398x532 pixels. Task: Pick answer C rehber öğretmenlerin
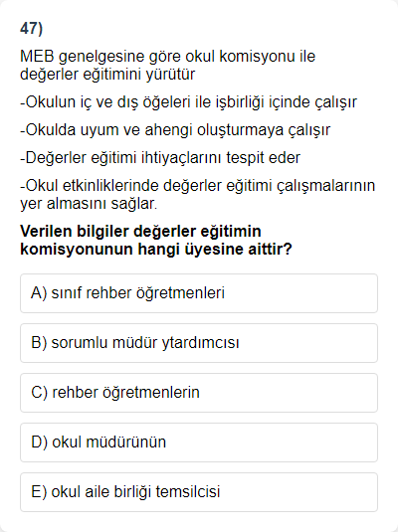pos(199,393)
